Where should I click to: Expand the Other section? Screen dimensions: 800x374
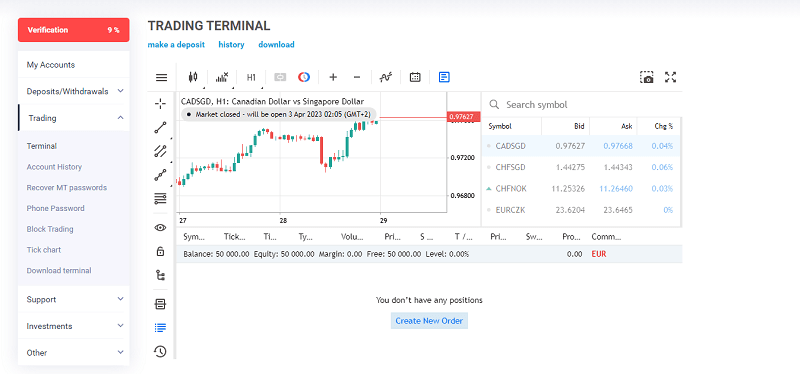73,353
